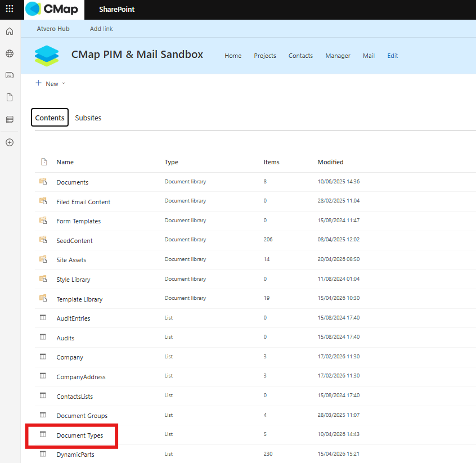Click the Create plus circle icon
The width and height of the screenshot is (476, 463).
pos(10,142)
